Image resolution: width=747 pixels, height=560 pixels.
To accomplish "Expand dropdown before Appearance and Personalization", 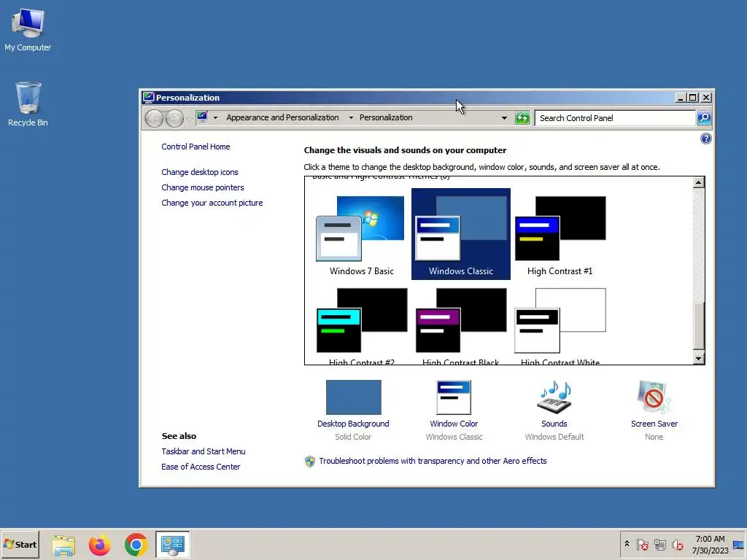I will click(x=215, y=117).
